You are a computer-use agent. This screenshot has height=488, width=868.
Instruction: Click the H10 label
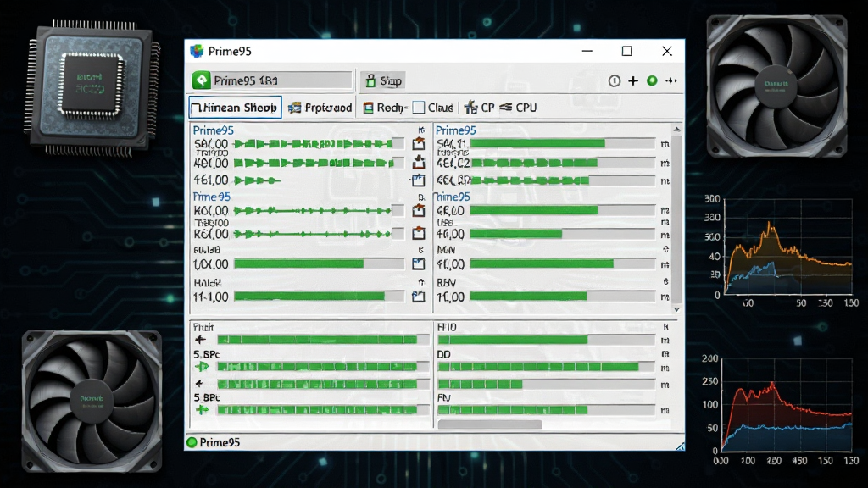[x=447, y=327]
